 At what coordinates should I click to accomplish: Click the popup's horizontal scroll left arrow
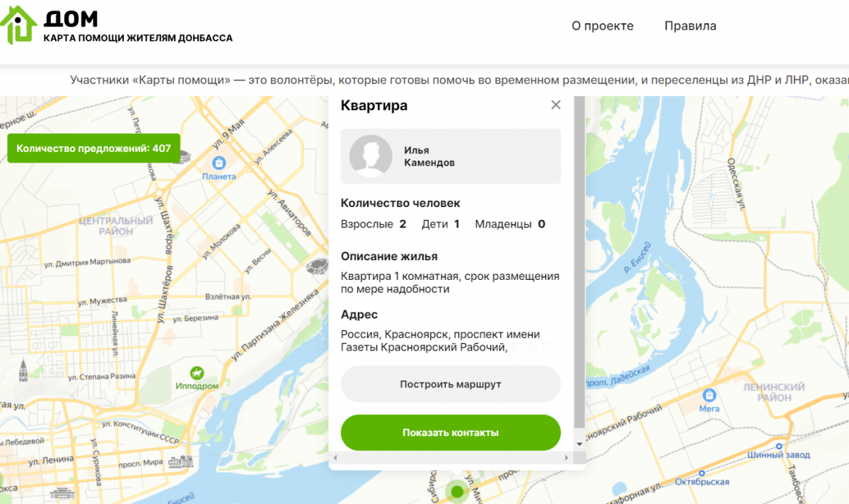click(x=335, y=458)
